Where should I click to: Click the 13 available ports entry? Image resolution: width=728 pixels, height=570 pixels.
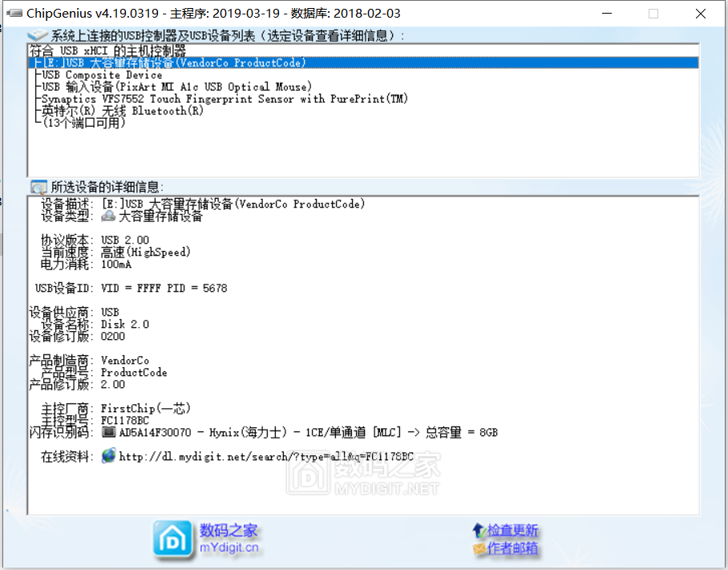[x=83, y=123]
